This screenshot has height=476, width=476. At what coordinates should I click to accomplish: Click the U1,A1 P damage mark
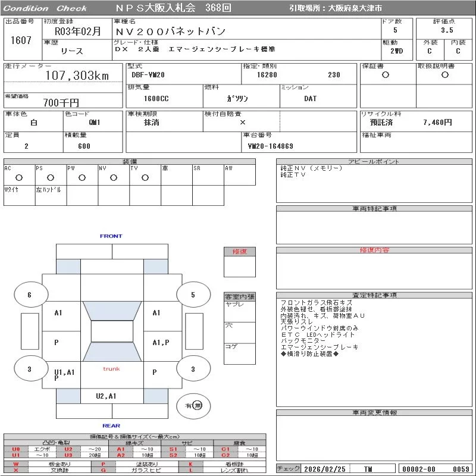tap(64, 374)
